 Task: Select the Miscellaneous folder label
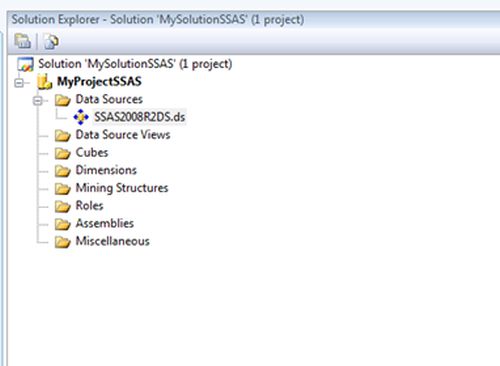click(x=112, y=241)
